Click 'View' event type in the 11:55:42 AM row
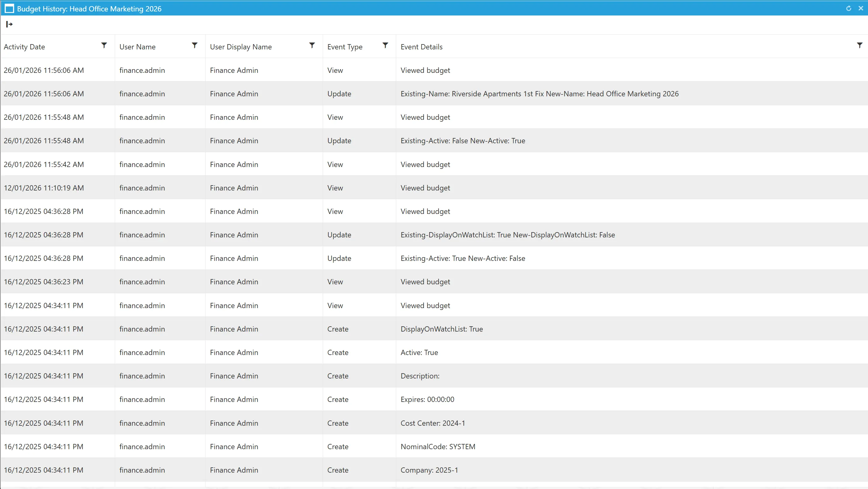Viewport: 868px width, 489px height. tap(335, 165)
